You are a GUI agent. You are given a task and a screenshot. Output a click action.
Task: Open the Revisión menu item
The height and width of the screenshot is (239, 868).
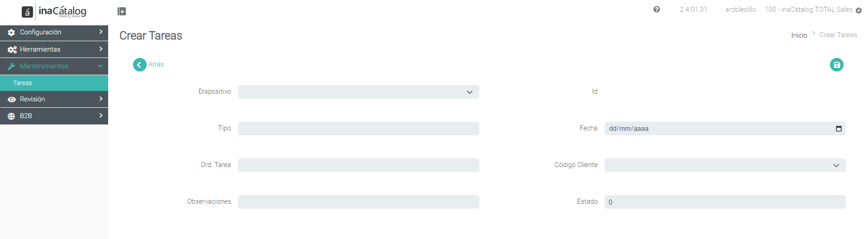54,99
